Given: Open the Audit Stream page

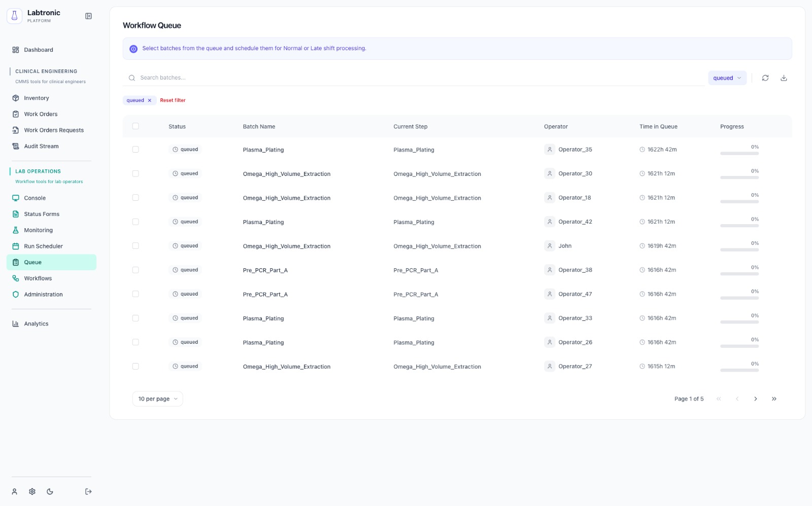Looking at the screenshot, I should [x=41, y=146].
